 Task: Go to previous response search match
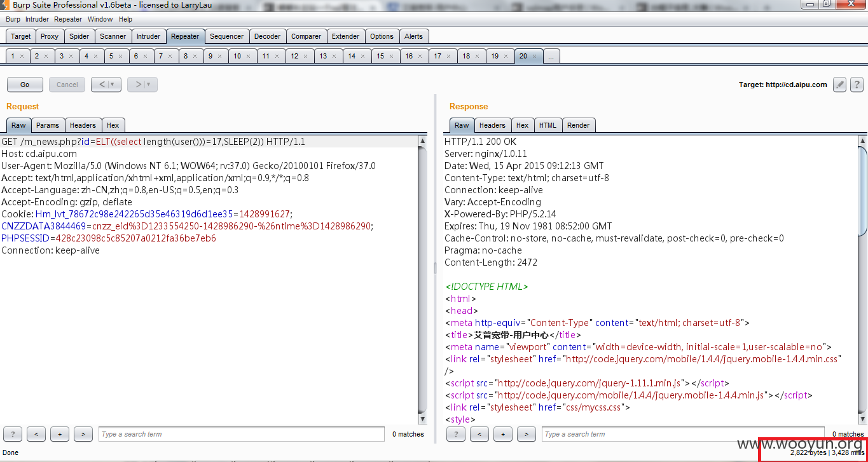coord(479,434)
